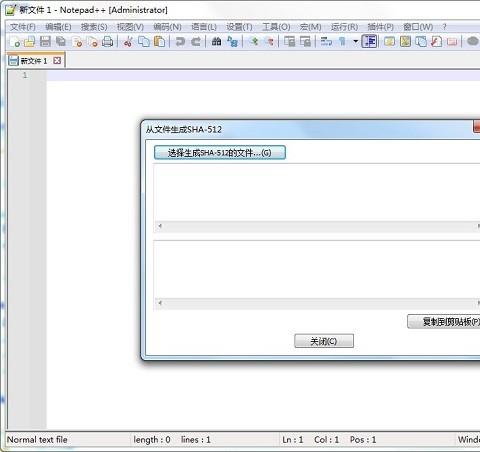The height and width of the screenshot is (452, 480).
Task: Open Replace with the toolbar Replace icon
Action: 232,42
